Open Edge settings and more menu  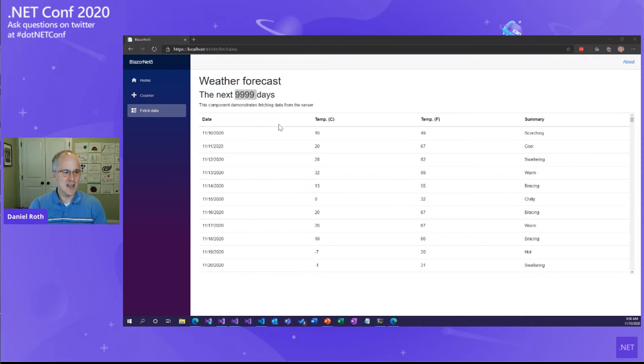point(633,49)
